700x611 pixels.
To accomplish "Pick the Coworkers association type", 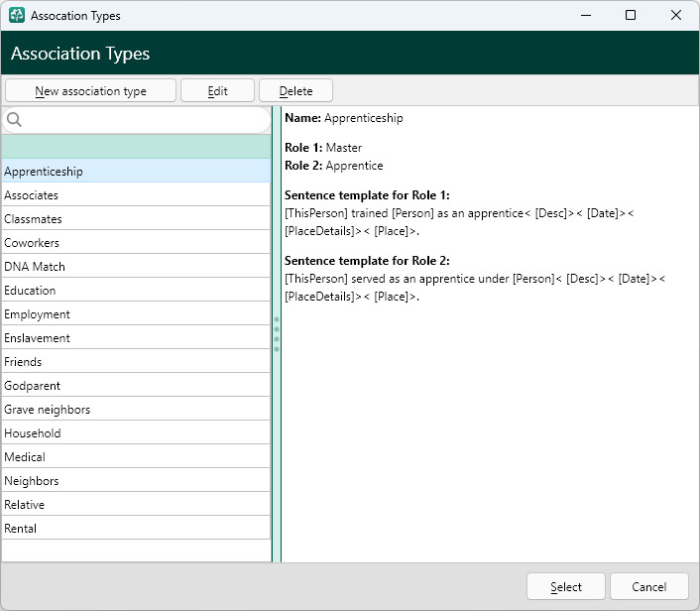I will click(x=136, y=243).
